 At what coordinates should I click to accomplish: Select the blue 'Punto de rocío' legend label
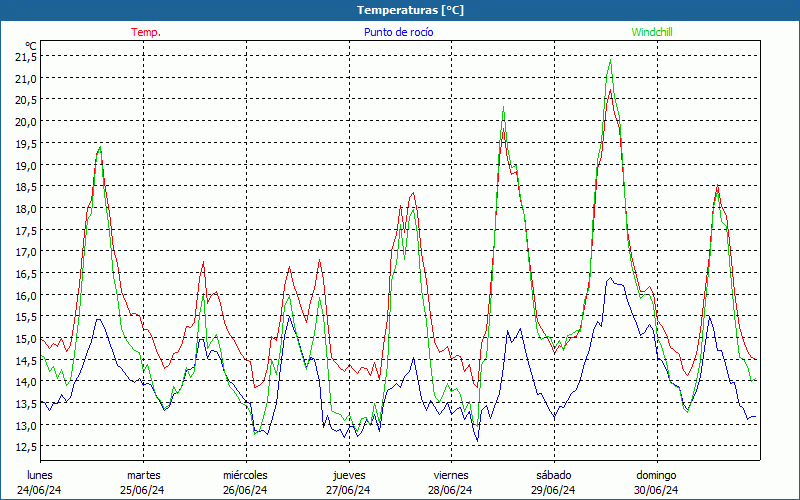(x=398, y=32)
